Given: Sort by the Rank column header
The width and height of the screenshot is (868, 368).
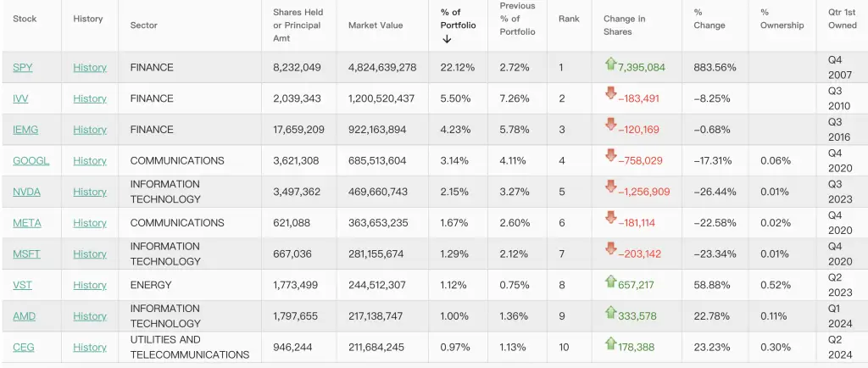Looking at the screenshot, I should (569, 19).
